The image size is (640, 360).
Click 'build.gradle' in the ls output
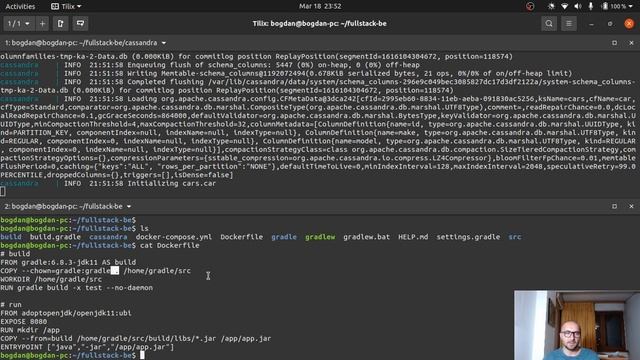(55, 237)
